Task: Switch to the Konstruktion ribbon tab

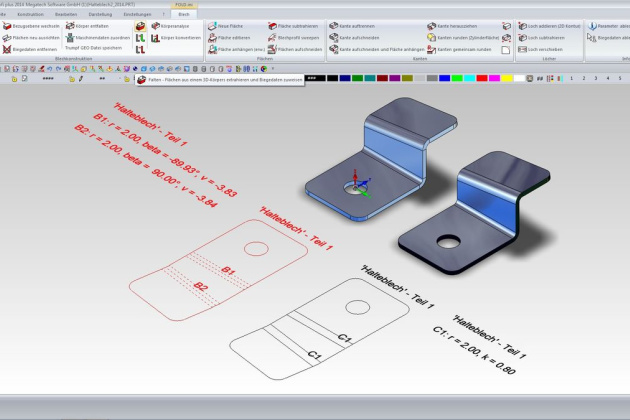Action: click(31, 15)
